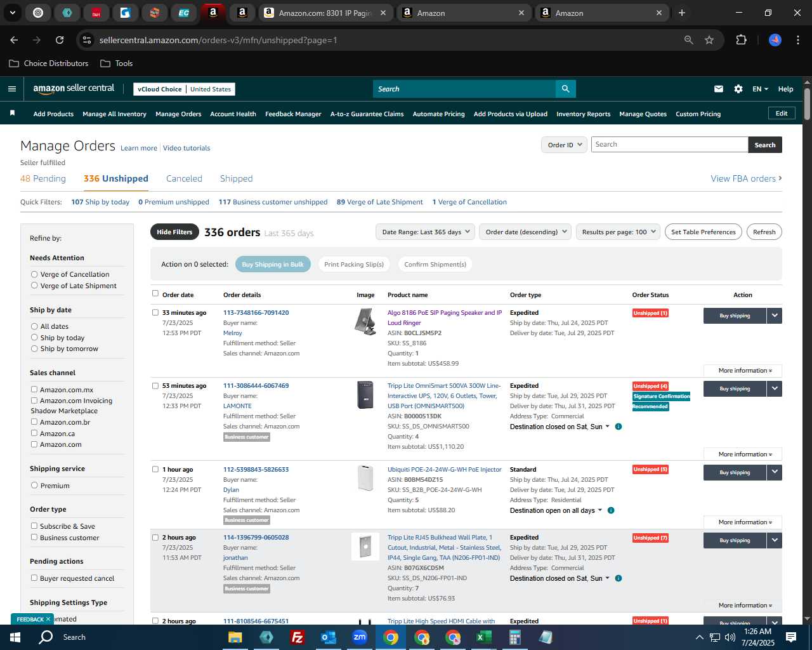Open A-to-z Guarantee Claims menu item
The width and height of the screenshot is (812, 650).
367,114
